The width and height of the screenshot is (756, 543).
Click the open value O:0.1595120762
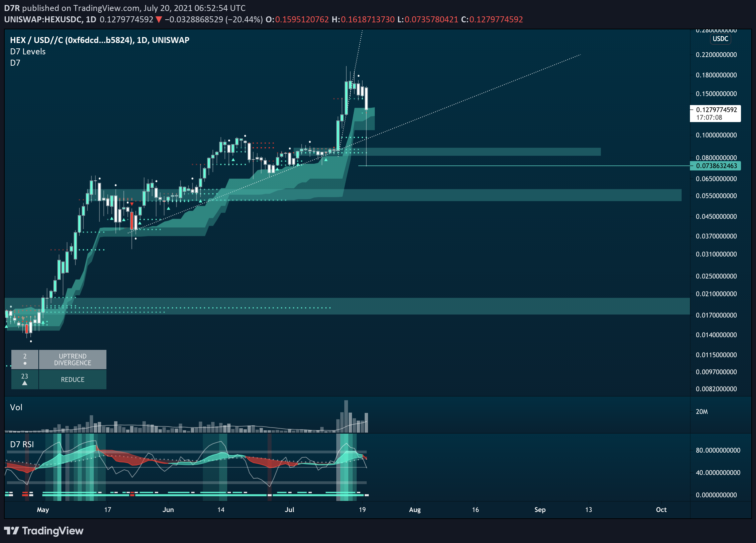297,19
